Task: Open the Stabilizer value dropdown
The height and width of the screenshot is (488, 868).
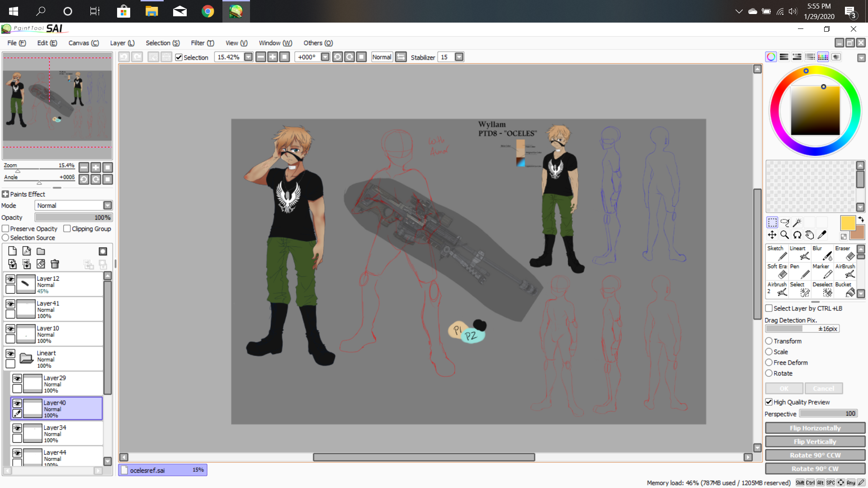Action: 459,57
